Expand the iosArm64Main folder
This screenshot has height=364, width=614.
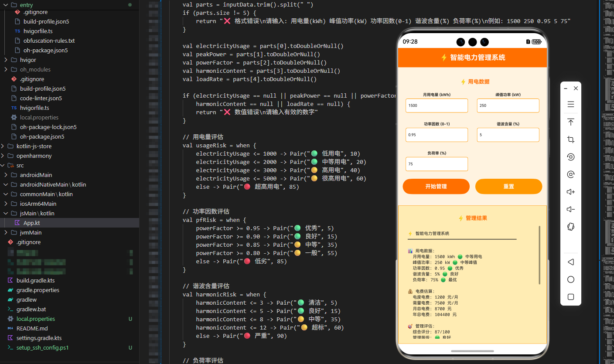pyautogui.click(x=5, y=204)
